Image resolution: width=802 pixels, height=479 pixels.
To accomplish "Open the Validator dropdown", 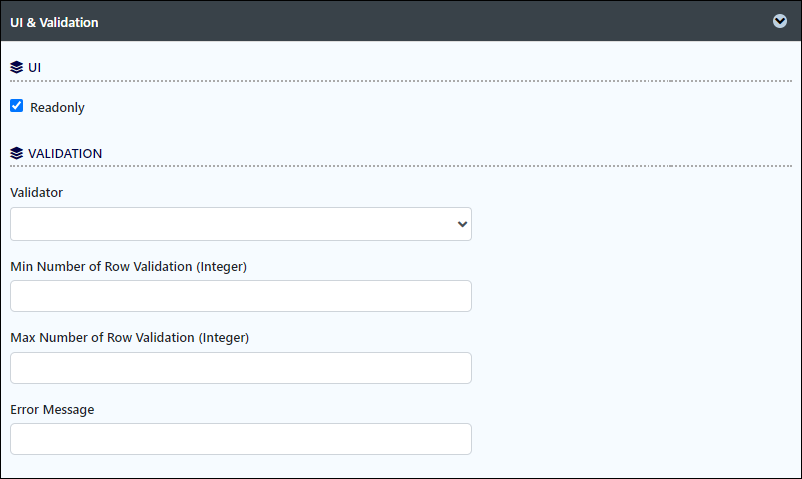I will (x=240, y=224).
